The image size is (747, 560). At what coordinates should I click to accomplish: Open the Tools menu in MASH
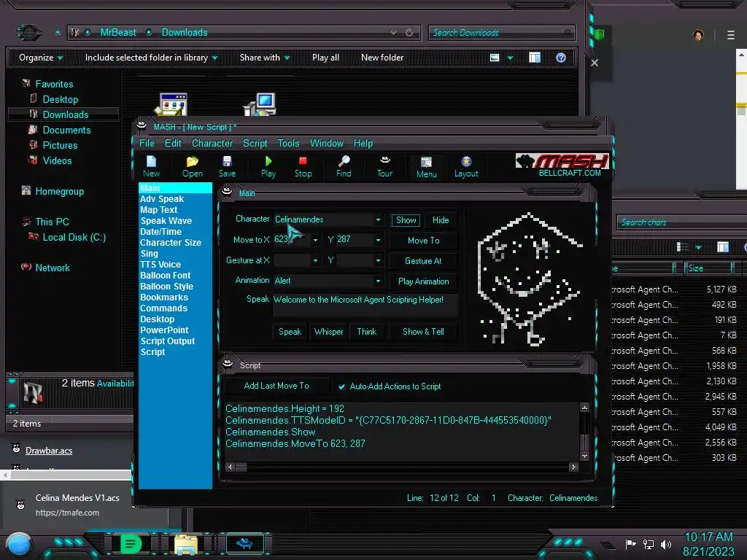[x=289, y=144]
